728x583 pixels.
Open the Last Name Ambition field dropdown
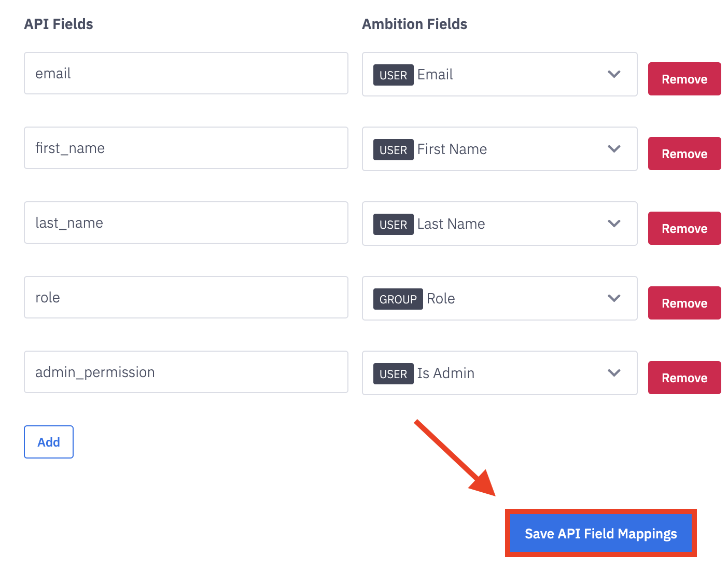point(499,224)
